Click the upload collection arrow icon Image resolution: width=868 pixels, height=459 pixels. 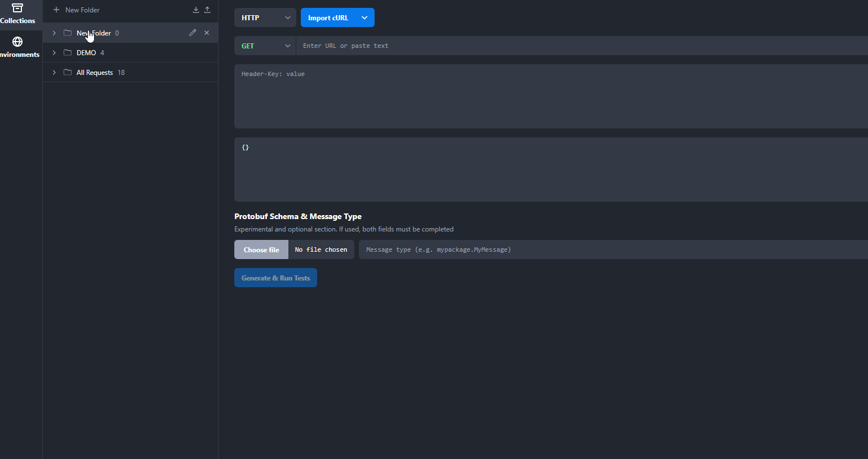207,10
